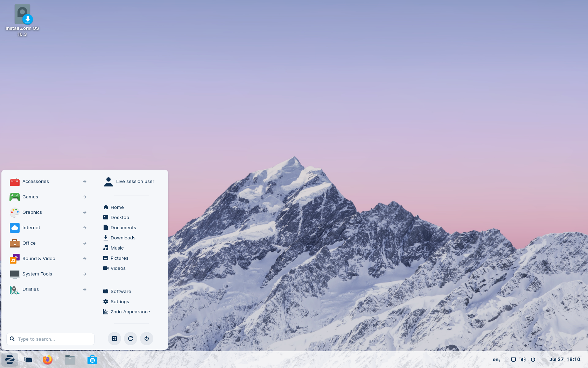588x368 pixels.
Task: Expand the System Tools category
Action: pos(37,274)
